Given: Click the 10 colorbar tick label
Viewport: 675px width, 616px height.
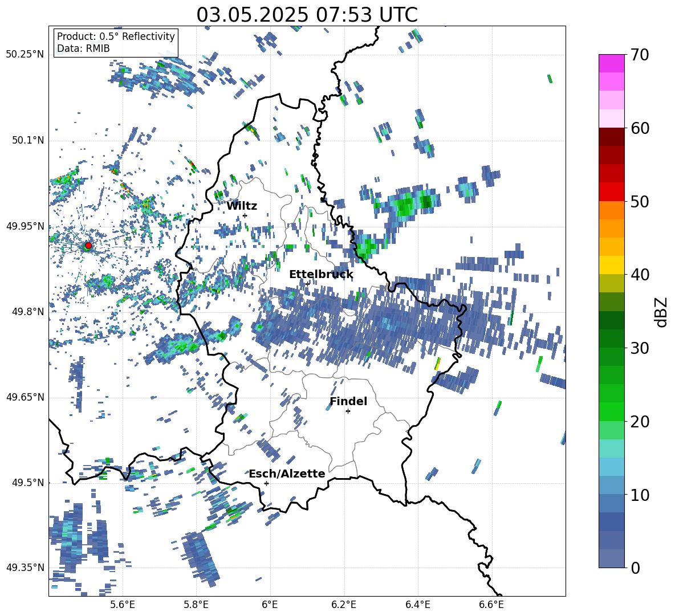Looking at the screenshot, I should pyautogui.click(x=640, y=495).
